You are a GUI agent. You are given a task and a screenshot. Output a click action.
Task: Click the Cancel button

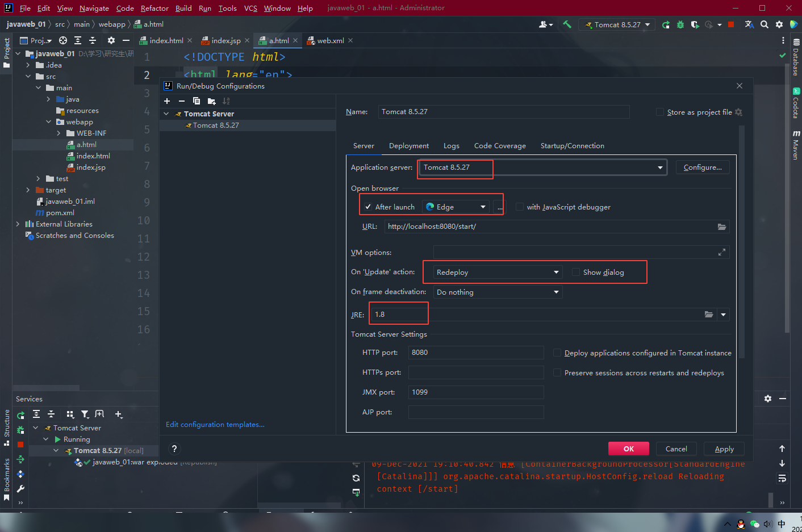click(x=676, y=449)
